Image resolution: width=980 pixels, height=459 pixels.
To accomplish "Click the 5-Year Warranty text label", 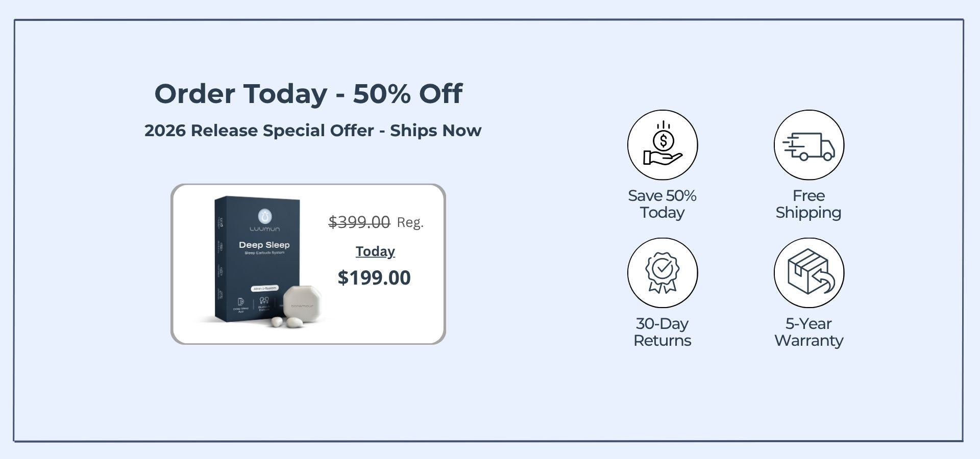I will point(808,332).
